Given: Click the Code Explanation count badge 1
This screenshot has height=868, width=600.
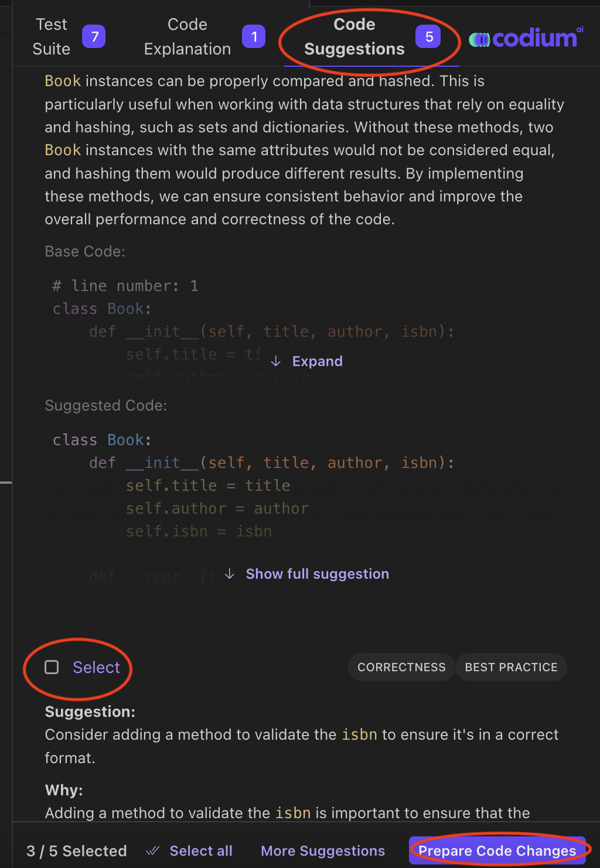Looking at the screenshot, I should click(254, 37).
